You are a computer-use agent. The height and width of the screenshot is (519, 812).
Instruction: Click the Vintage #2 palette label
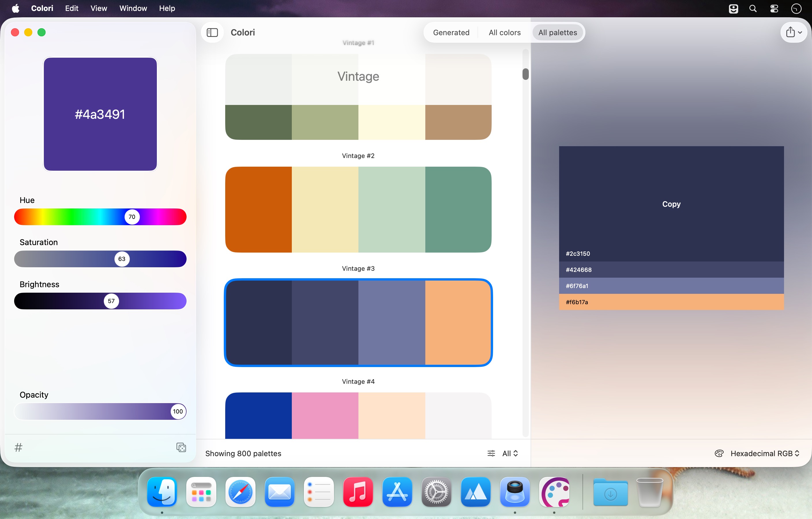click(x=358, y=156)
